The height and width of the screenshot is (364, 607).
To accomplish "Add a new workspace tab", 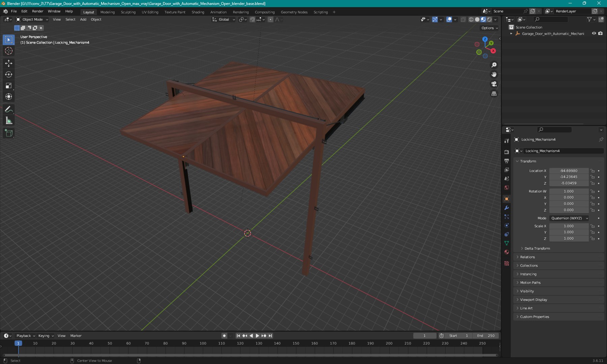I will (334, 12).
